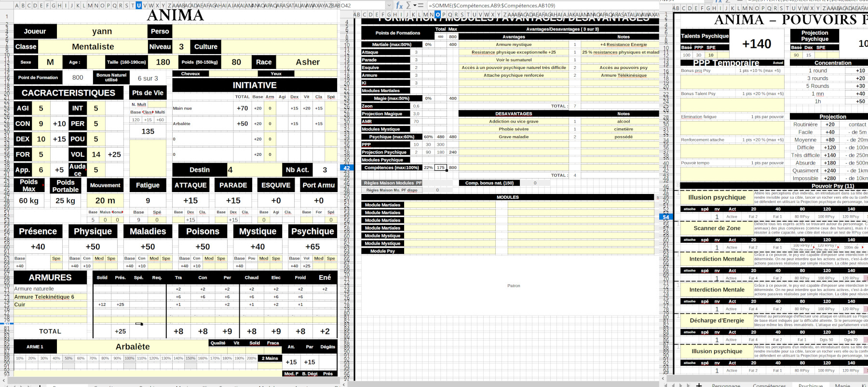Open the Function Wizard (fx) icon
The image size is (868, 387).
[399, 5]
